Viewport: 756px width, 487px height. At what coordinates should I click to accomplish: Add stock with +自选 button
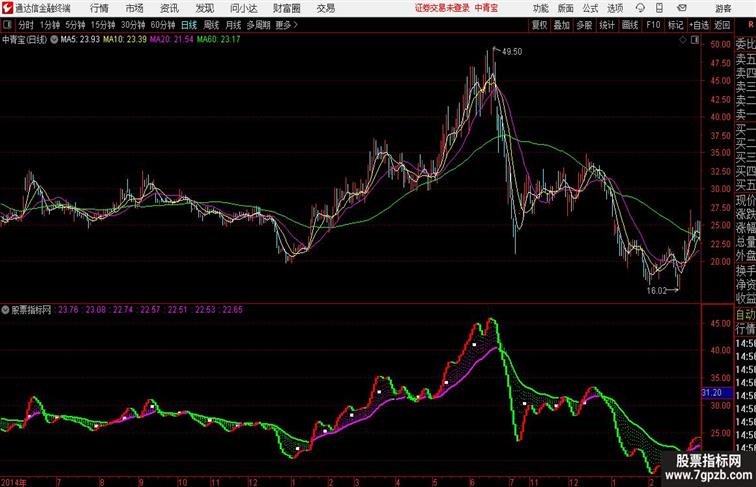[x=699, y=25]
